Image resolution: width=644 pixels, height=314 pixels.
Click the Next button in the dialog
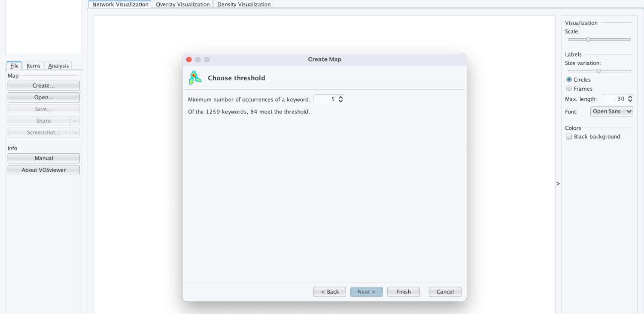tap(366, 292)
